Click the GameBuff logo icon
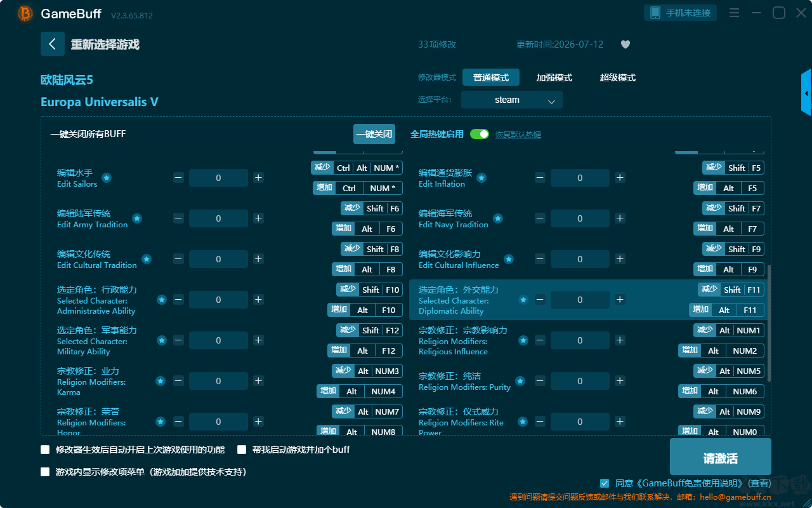 pyautogui.click(x=25, y=13)
